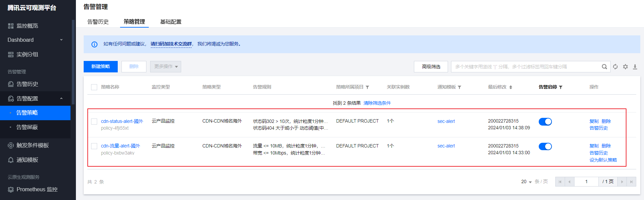Filter by 通知模板 funnel icon
644x200 pixels.
point(459,87)
